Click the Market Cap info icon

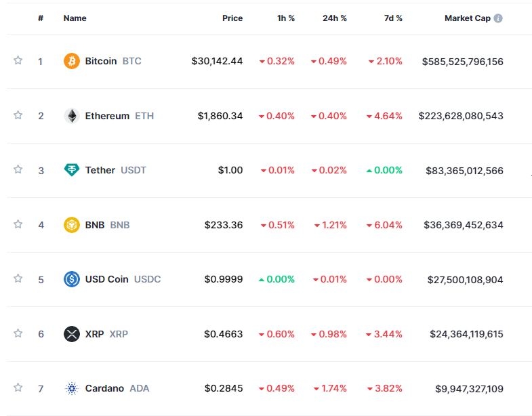coord(498,18)
